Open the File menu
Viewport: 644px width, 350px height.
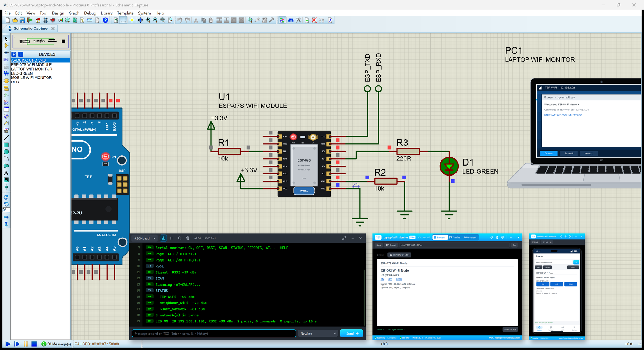click(8, 13)
